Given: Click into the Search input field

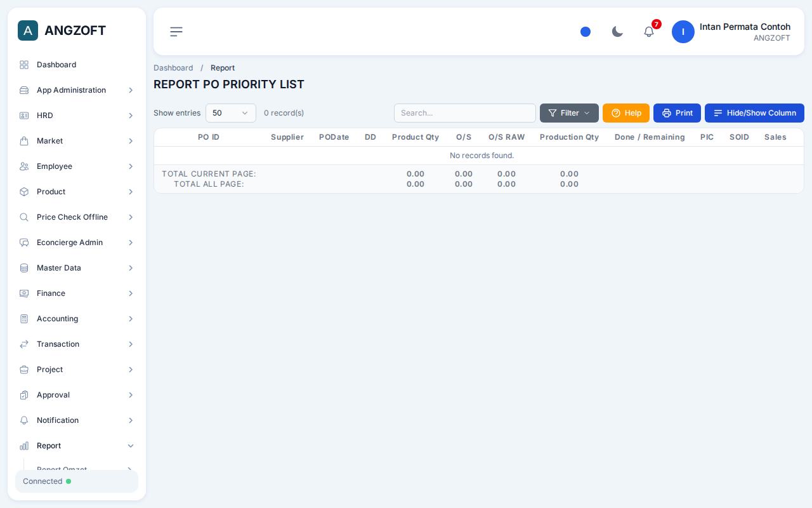Looking at the screenshot, I should 465,113.
